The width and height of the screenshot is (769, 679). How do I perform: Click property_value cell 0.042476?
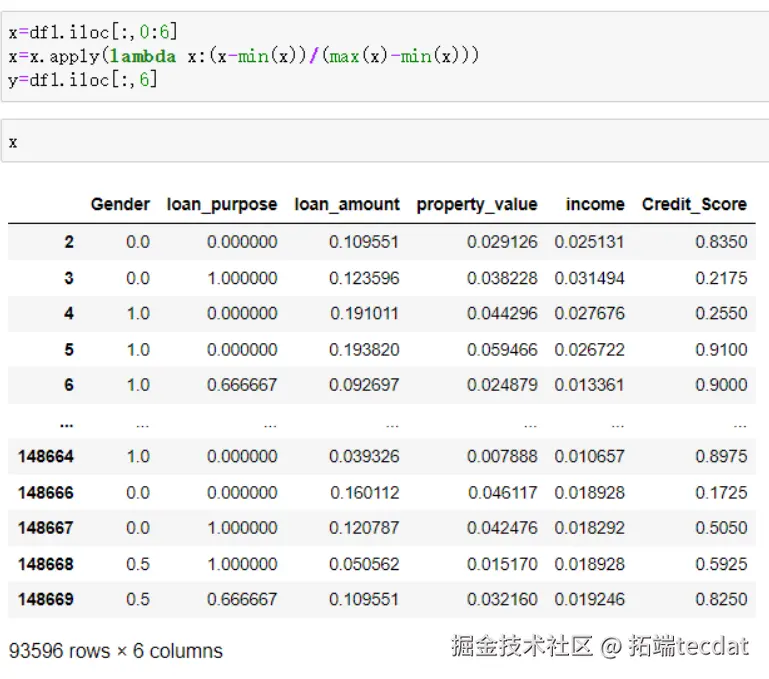pos(502,528)
